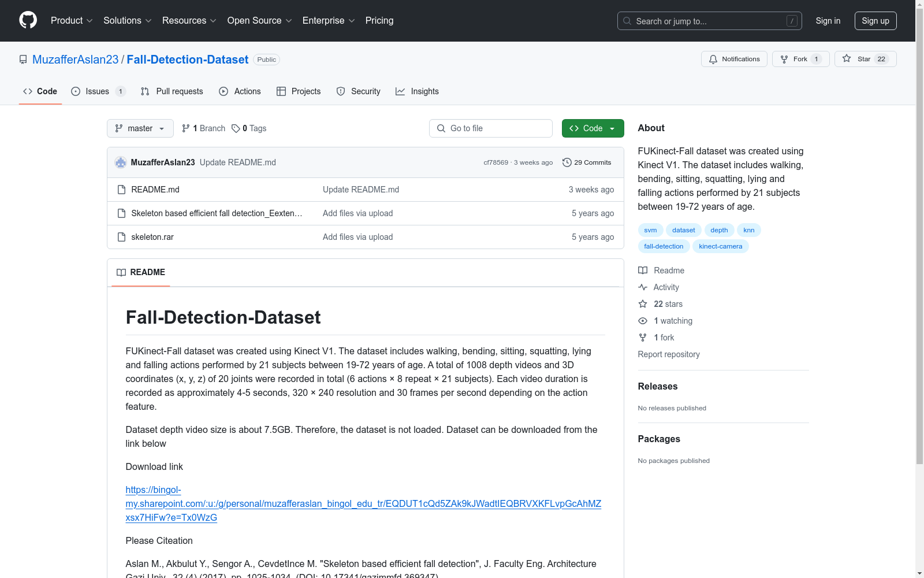
Task: Open the bingol sharepoint download link
Action: pyautogui.click(x=363, y=503)
